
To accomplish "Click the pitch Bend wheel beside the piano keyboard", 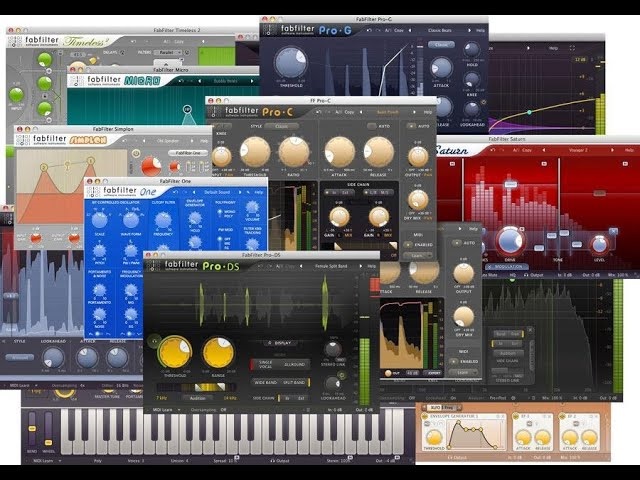I will (31, 429).
